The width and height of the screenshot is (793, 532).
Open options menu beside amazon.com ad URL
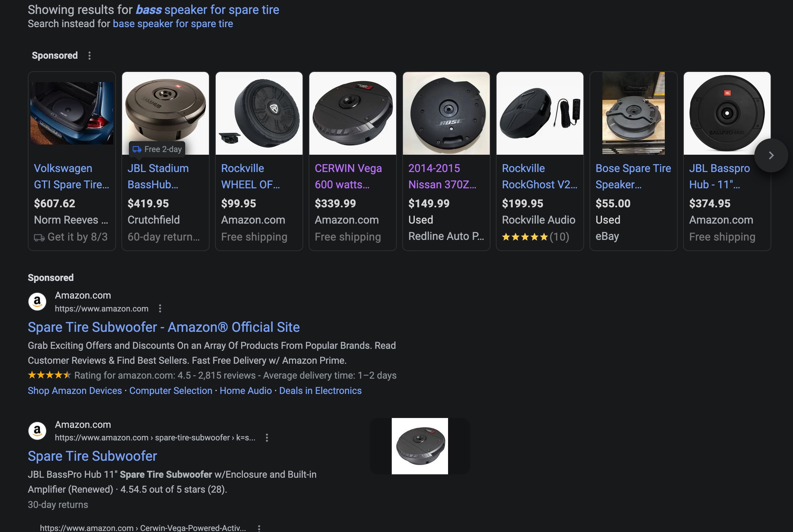click(160, 308)
